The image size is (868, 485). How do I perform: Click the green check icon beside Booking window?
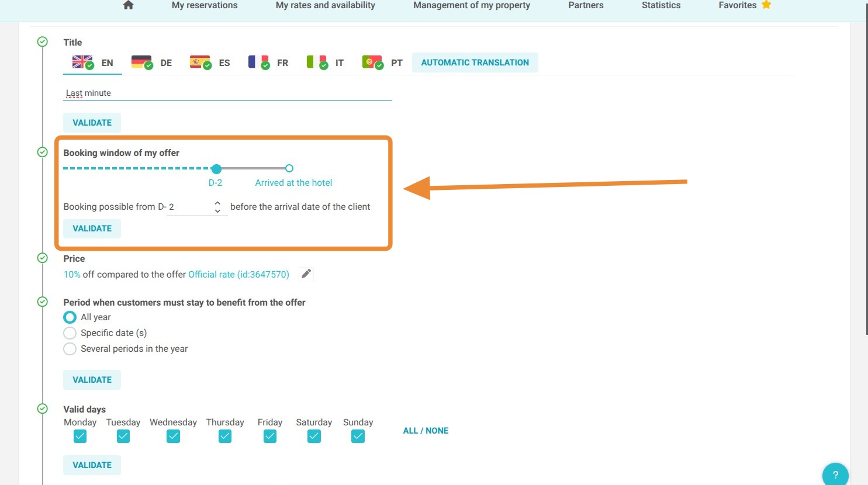coord(42,152)
